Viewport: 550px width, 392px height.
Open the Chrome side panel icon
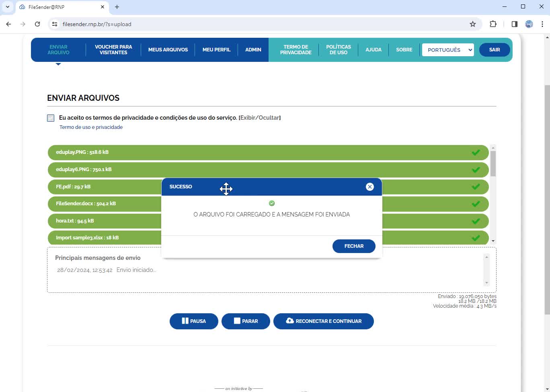514,24
